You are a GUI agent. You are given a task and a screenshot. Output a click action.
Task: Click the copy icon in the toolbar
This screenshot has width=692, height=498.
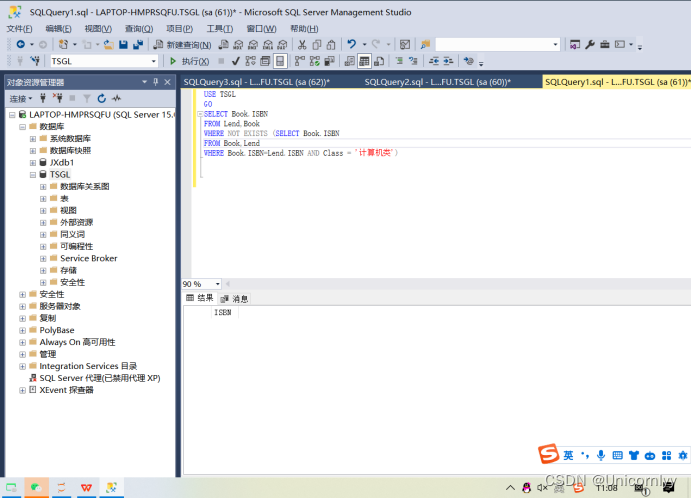(x=316, y=44)
